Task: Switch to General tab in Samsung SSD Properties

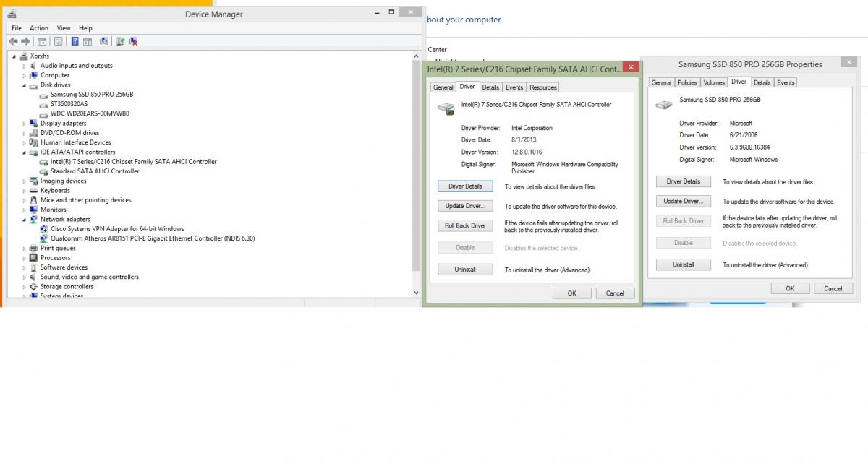Action: point(661,82)
